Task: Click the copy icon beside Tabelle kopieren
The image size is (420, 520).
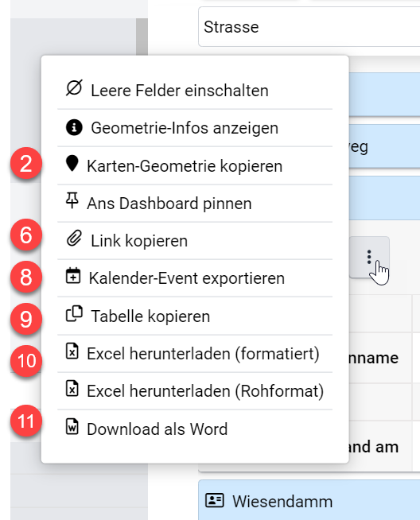Action: point(74,314)
